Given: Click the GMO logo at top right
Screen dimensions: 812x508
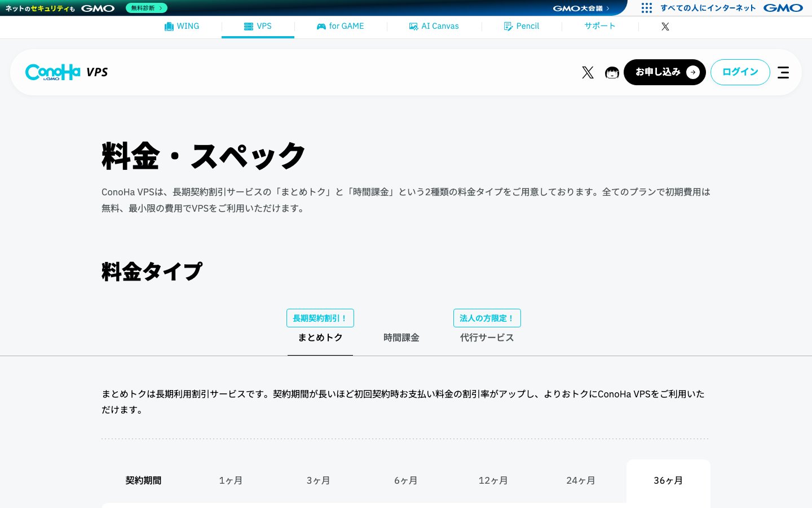Looking at the screenshot, I should 783,8.
